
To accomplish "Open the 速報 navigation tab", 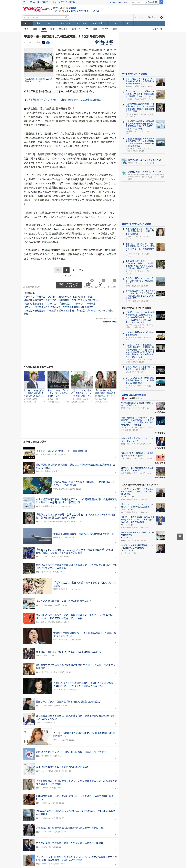I will [x=38, y=24].
